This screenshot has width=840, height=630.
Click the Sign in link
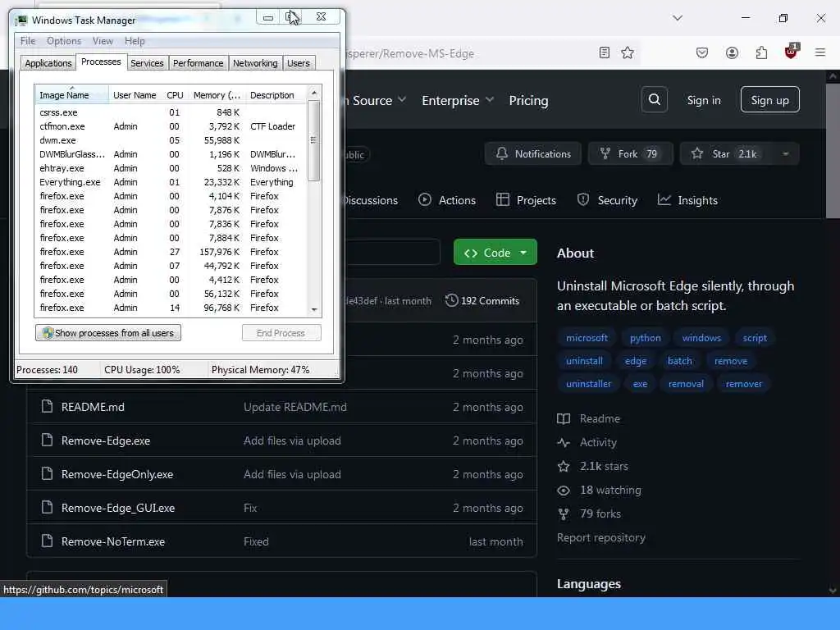click(x=704, y=100)
